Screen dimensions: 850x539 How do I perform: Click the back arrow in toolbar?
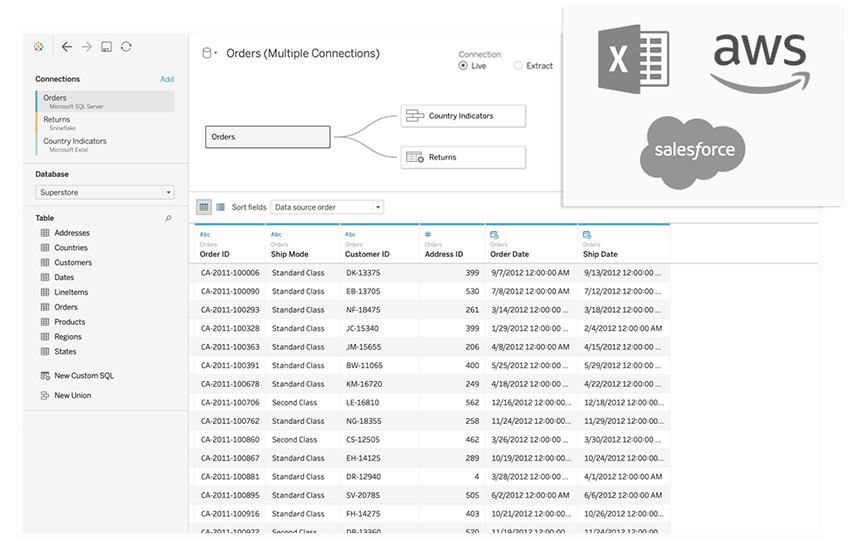click(66, 47)
